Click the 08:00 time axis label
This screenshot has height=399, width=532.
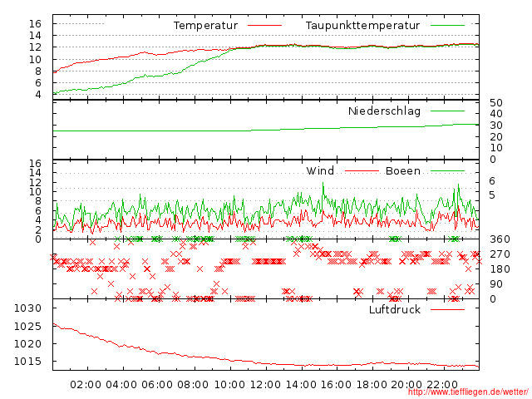click(x=193, y=385)
